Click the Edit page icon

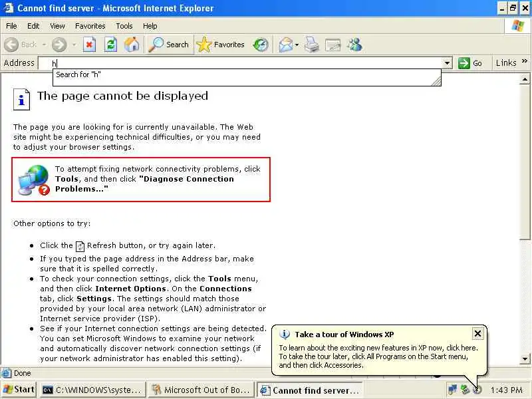coord(333,45)
